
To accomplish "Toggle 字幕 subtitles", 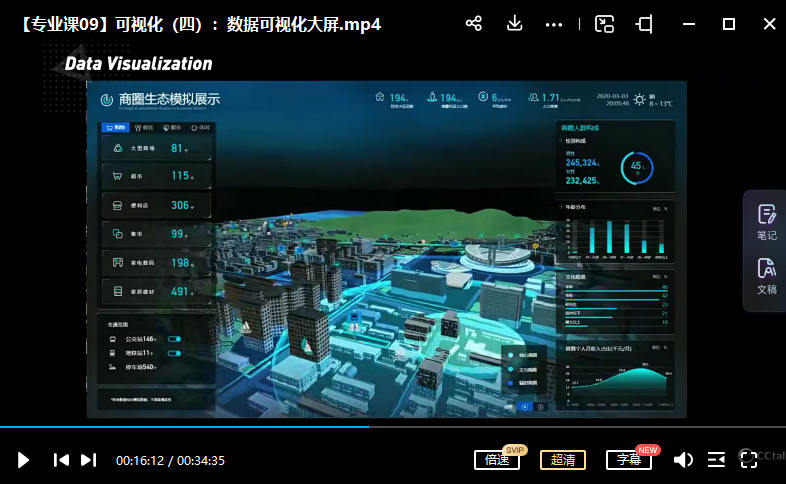I will pos(628,460).
